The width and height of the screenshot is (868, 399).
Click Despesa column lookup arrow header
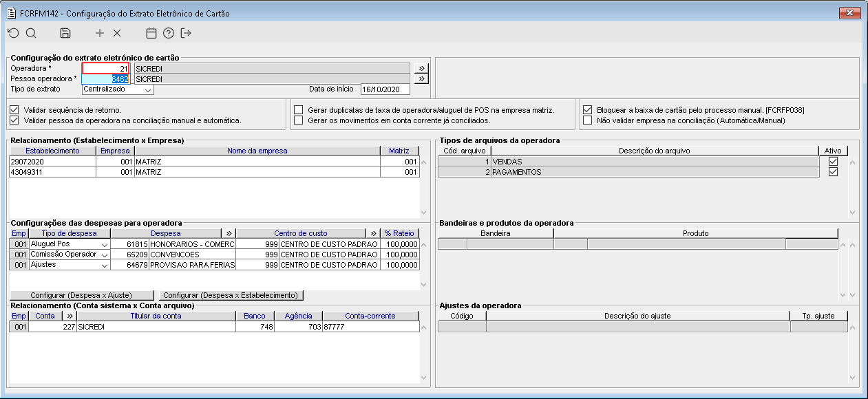tap(229, 233)
